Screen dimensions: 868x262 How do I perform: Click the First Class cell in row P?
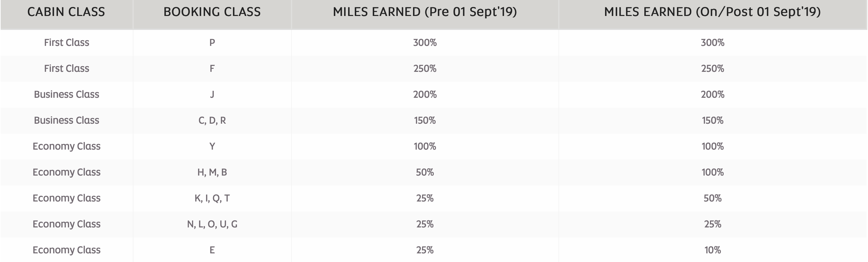tap(66, 43)
